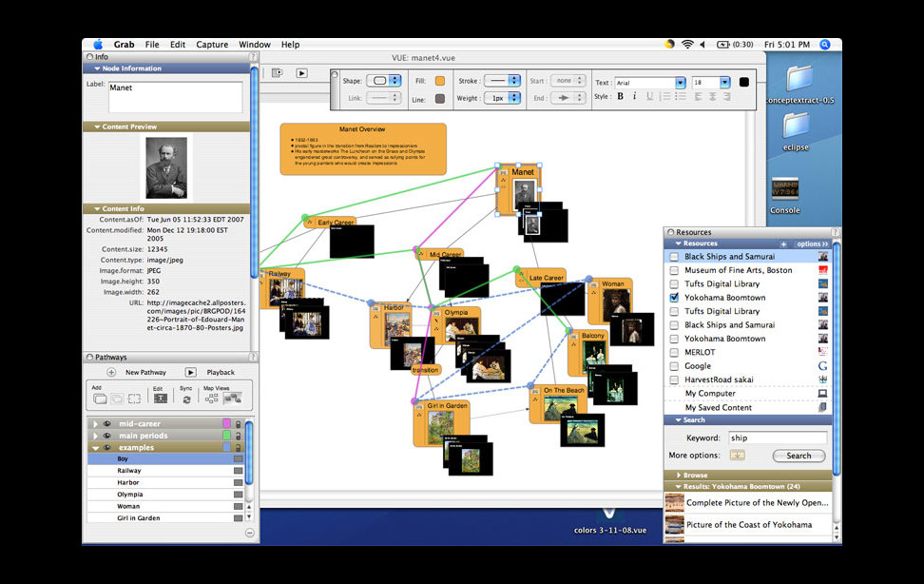Check Museum of Fine Arts, Boston resource
Screen dimensions: 924x584
(x=674, y=270)
